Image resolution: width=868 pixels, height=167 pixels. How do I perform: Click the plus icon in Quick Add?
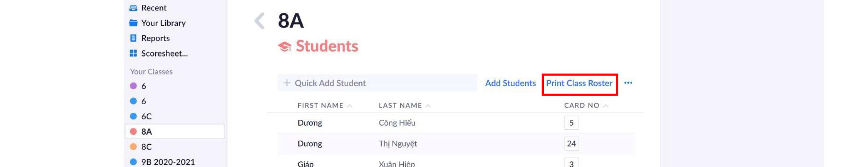[x=287, y=83]
